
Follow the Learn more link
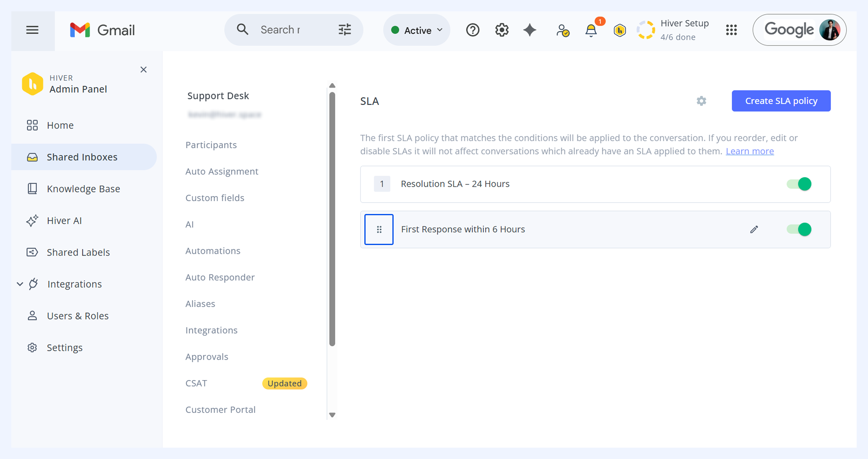click(x=750, y=151)
